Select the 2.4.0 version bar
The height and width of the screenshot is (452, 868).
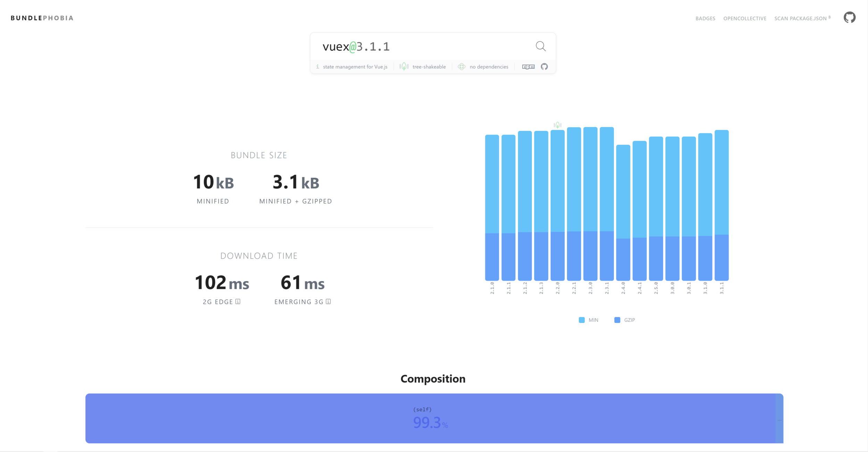[x=623, y=212]
